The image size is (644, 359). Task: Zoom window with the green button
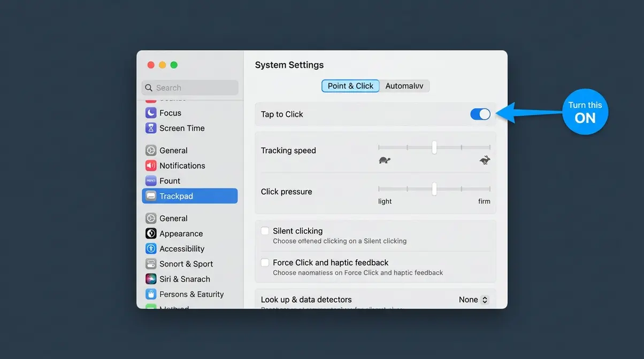[x=174, y=65]
